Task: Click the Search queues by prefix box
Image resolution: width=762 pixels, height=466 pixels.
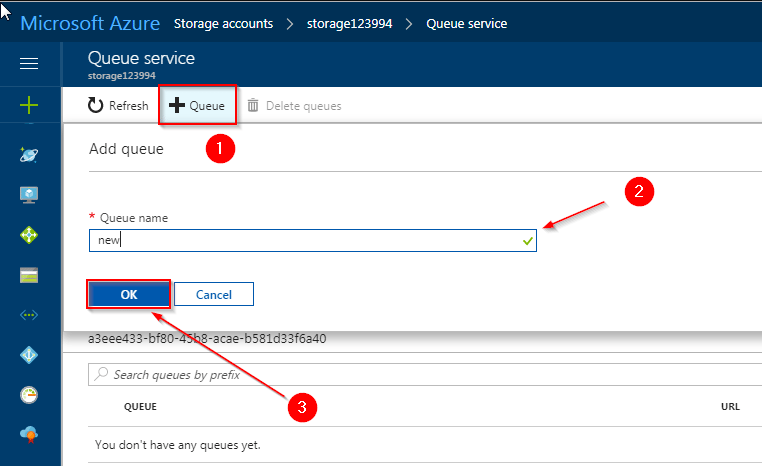Action: point(425,375)
